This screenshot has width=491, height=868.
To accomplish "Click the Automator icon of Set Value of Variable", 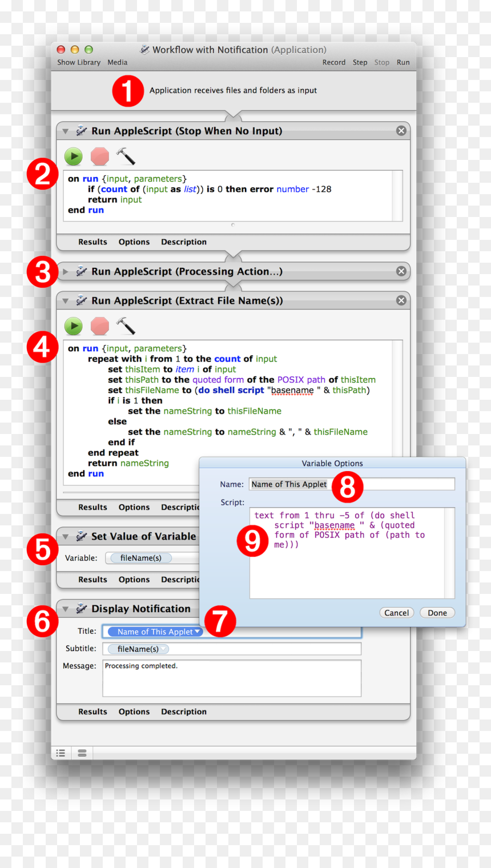I will (81, 536).
